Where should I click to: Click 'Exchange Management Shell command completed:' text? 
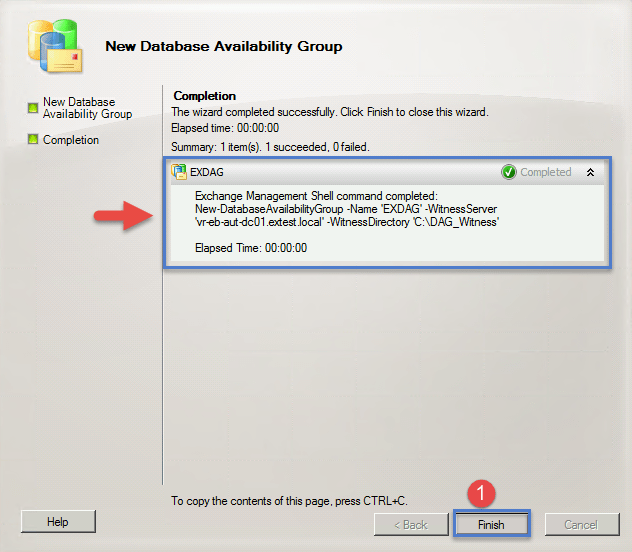[x=316, y=196]
